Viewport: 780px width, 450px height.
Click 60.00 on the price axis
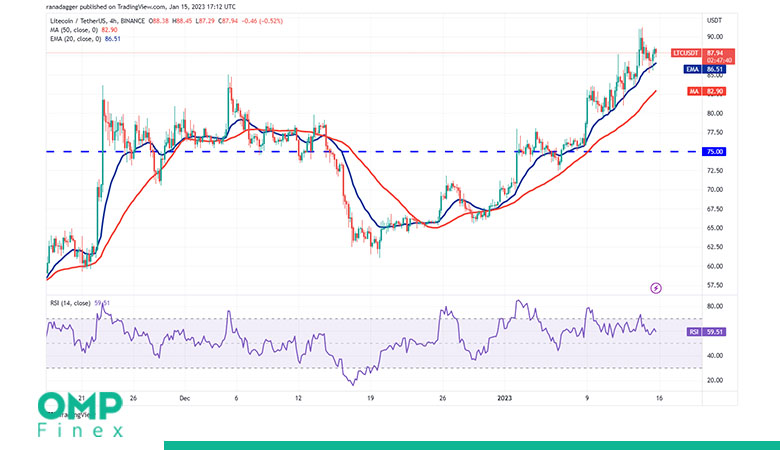[x=715, y=266]
